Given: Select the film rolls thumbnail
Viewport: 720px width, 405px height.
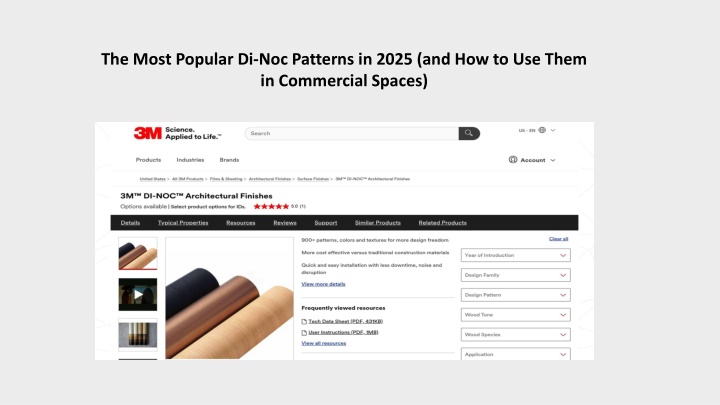Looking at the screenshot, I should 138,253.
